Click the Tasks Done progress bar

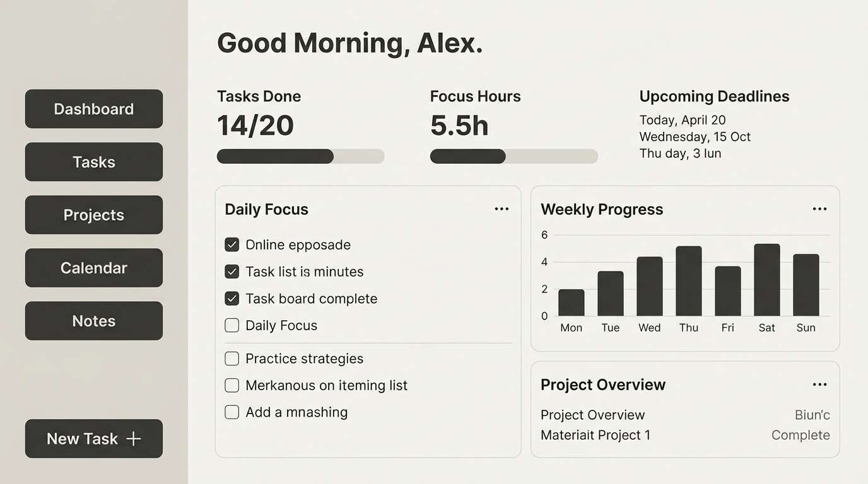[x=300, y=156]
